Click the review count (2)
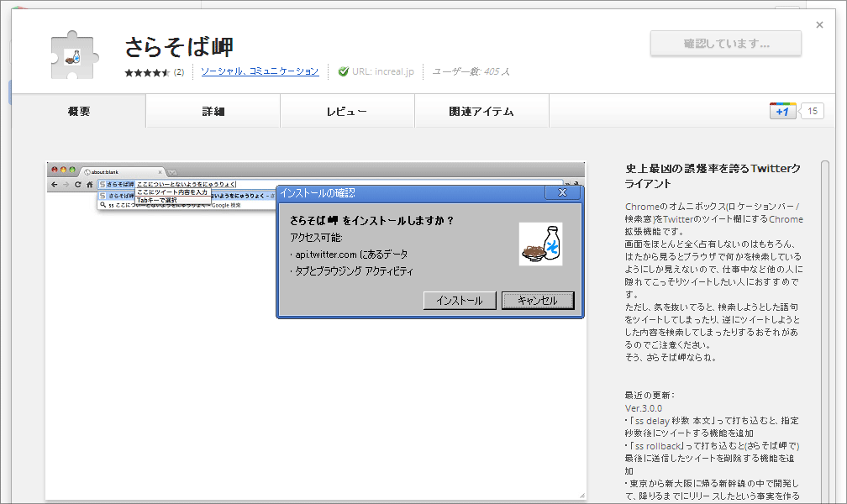The image size is (847, 504). tap(179, 72)
